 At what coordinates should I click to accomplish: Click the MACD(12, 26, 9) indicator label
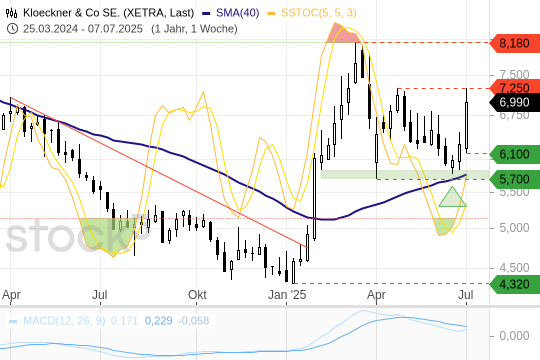(x=64, y=321)
